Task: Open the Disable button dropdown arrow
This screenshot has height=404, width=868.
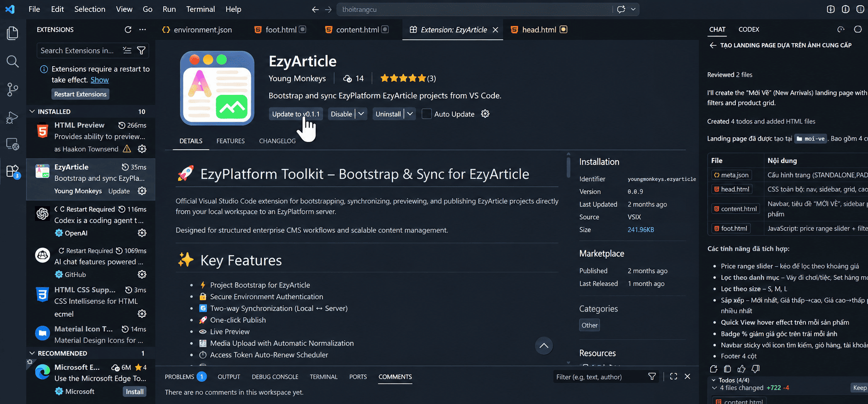Action: tap(361, 114)
